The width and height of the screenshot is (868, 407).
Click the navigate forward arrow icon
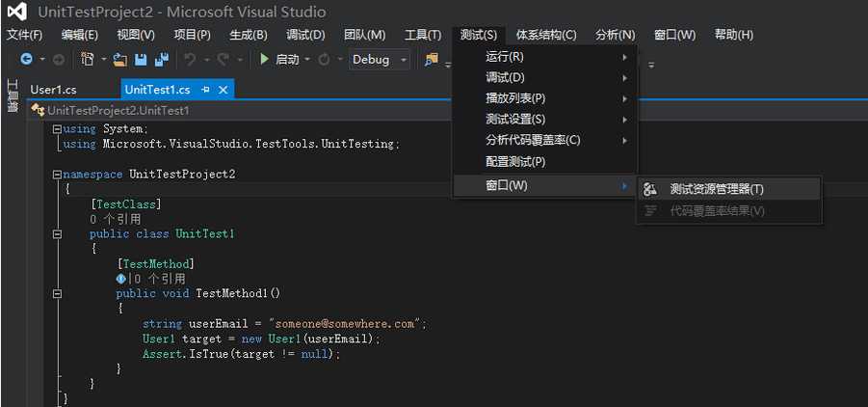coord(58,60)
